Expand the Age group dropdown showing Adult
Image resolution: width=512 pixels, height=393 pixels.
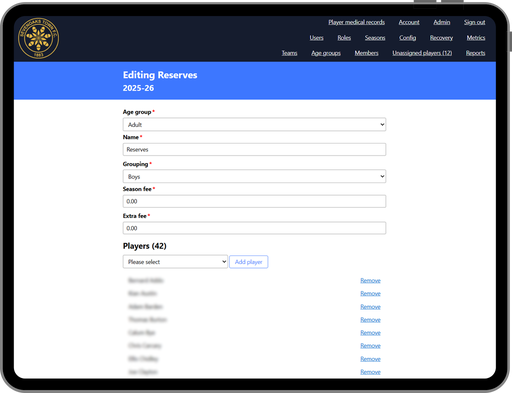click(x=254, y=124)
